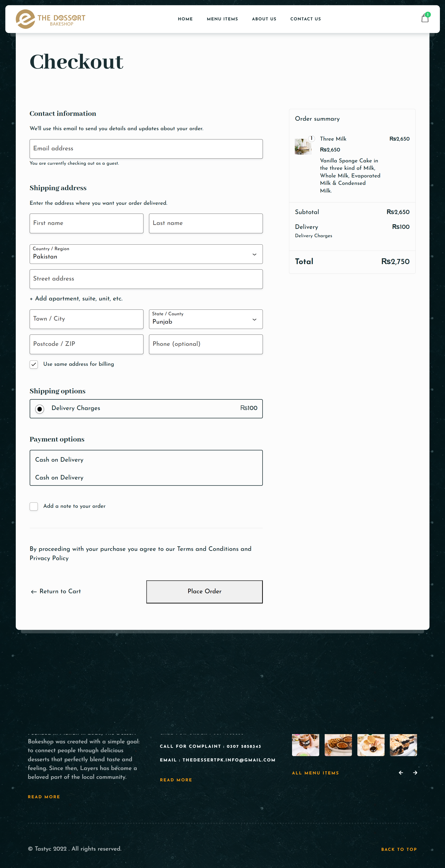Click The Dessert Bakeshop logo
Viewport: 445px width, 868px height.
click(x=51, y=19)
